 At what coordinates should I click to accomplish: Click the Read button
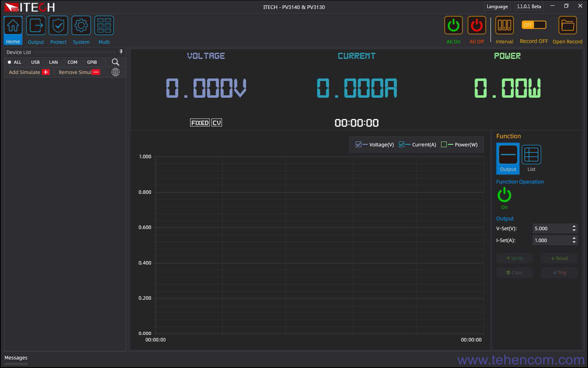[559, 258]
